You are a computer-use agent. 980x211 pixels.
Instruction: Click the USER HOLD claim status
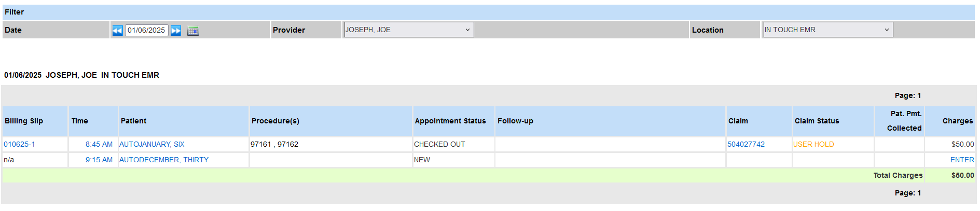coord(813,144)
